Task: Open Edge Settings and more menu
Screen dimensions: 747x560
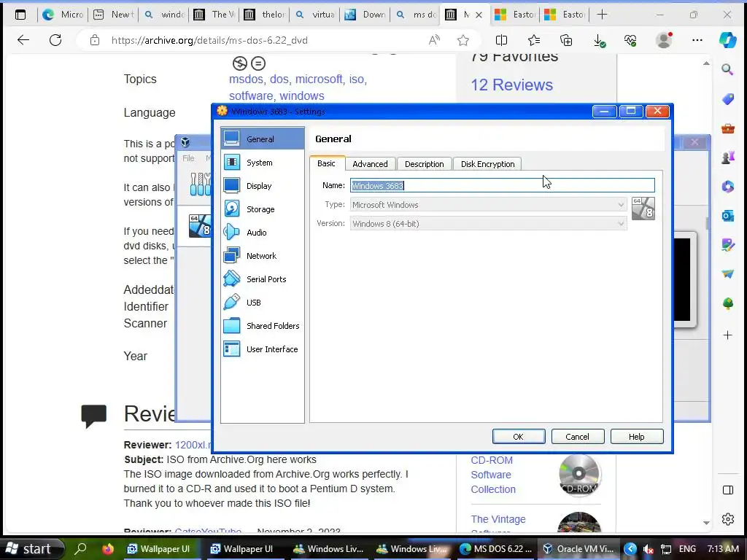Action: coord(697,40)
